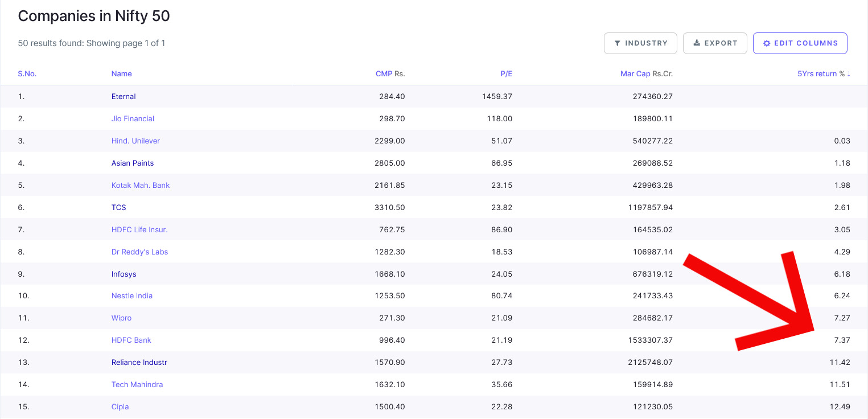
Task: Select Reliance market cap 2125748.07
Action: coord(649,363)
